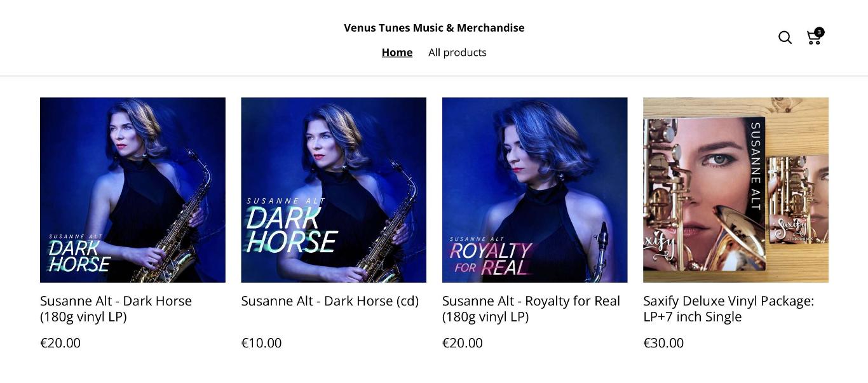Screen dimensions: 868x383
Task: Open the shopping cart icon
Action: 813,37
